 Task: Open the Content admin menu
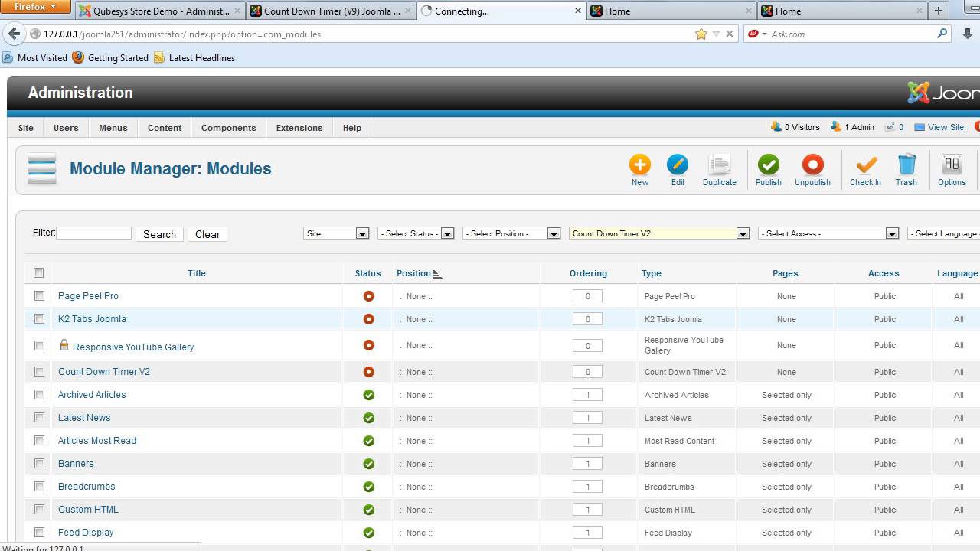tap(165, 128)
